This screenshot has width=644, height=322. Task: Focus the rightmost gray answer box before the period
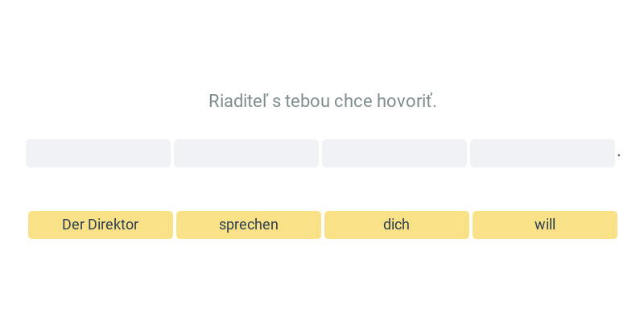[543, 153]
